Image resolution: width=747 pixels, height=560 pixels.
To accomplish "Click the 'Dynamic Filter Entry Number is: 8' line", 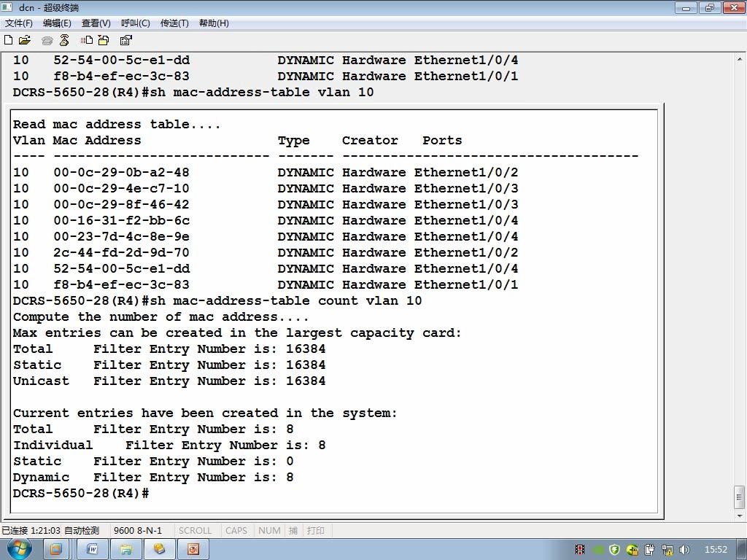I will [x=153, y=477].
